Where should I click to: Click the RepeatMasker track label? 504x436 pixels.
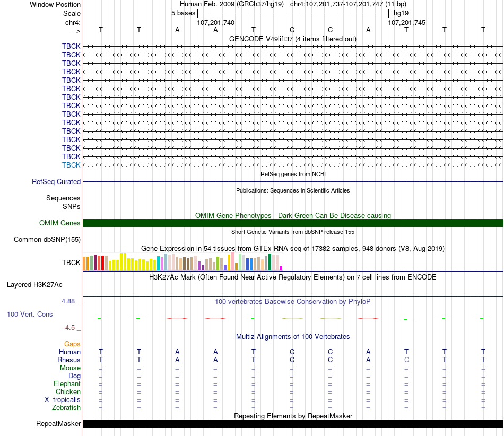pos(58,423)
